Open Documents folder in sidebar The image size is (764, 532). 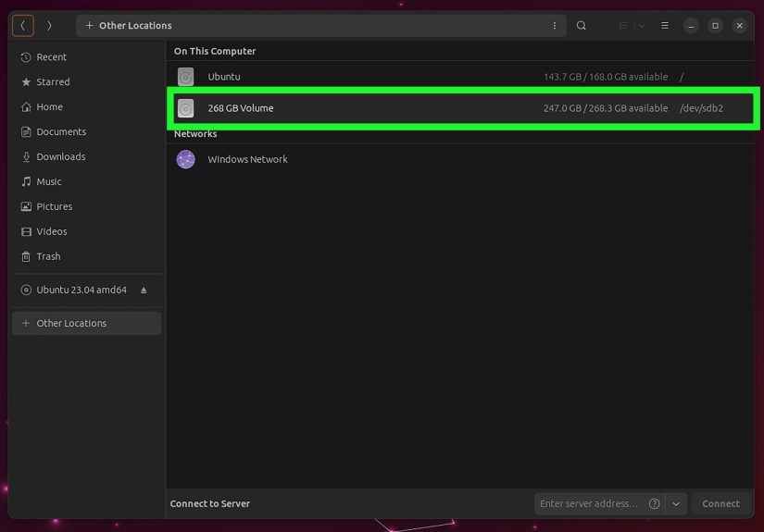coord(87,131)
